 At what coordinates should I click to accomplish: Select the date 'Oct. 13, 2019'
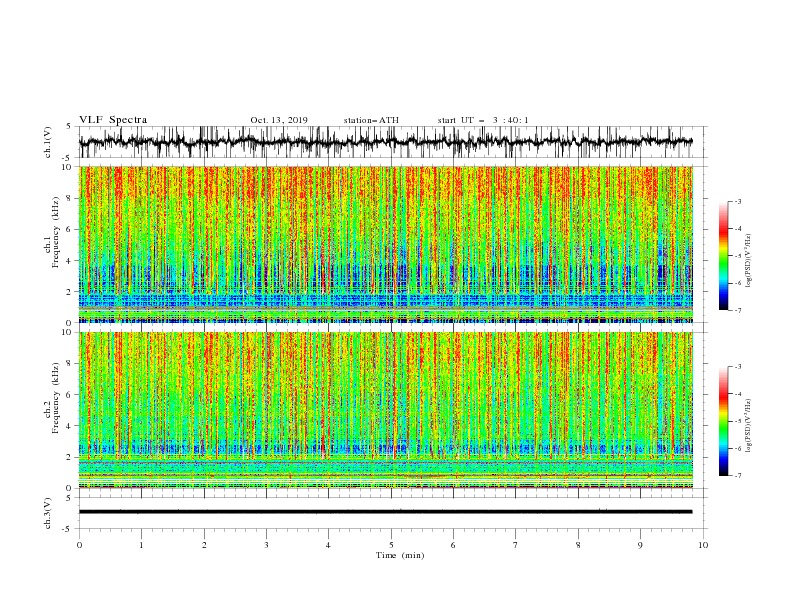pyautogui.click(x=279, y=120)
